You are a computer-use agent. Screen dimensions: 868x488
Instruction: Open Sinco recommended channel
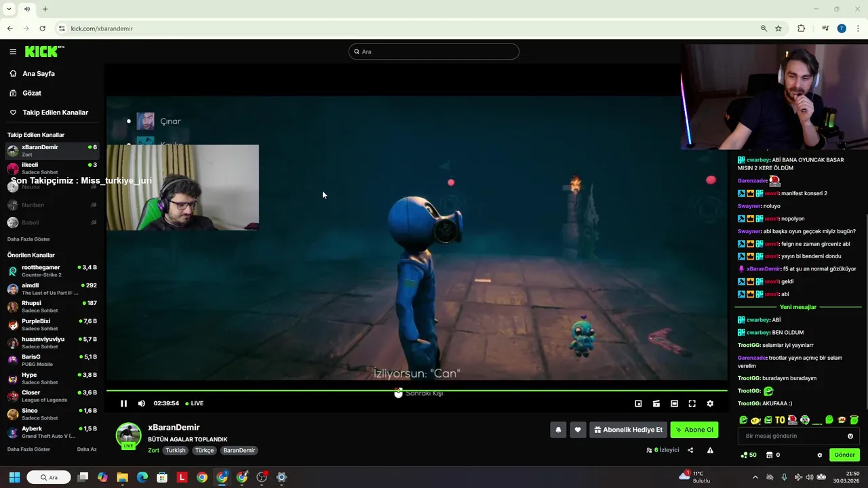click(x=52, y=413)
